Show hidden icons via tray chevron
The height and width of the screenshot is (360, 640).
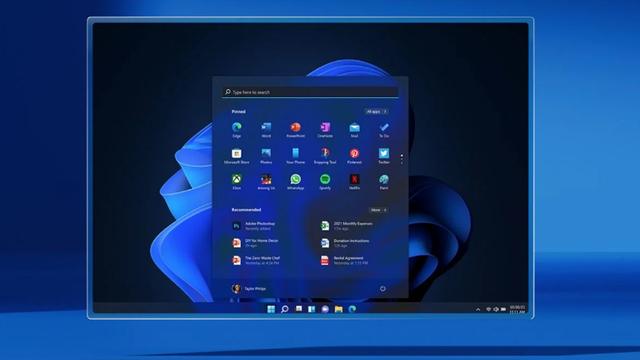click(478, 309)
